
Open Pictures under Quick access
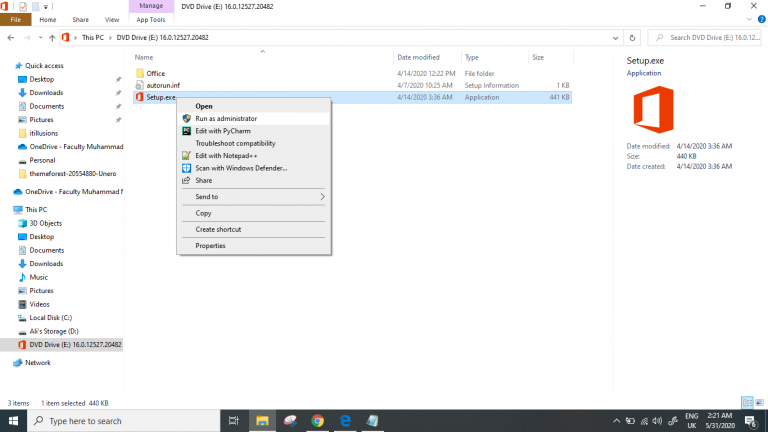[41, 120]
